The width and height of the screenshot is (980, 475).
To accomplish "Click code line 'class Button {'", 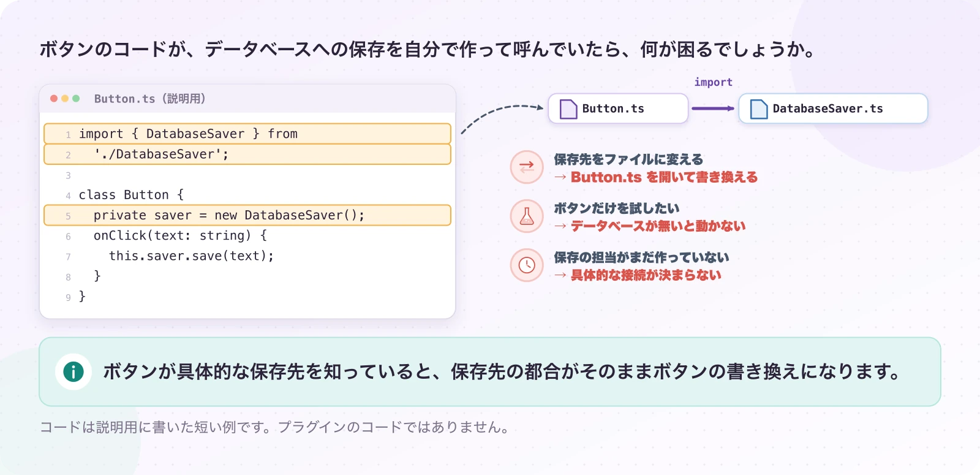I will tap(131, 195).
